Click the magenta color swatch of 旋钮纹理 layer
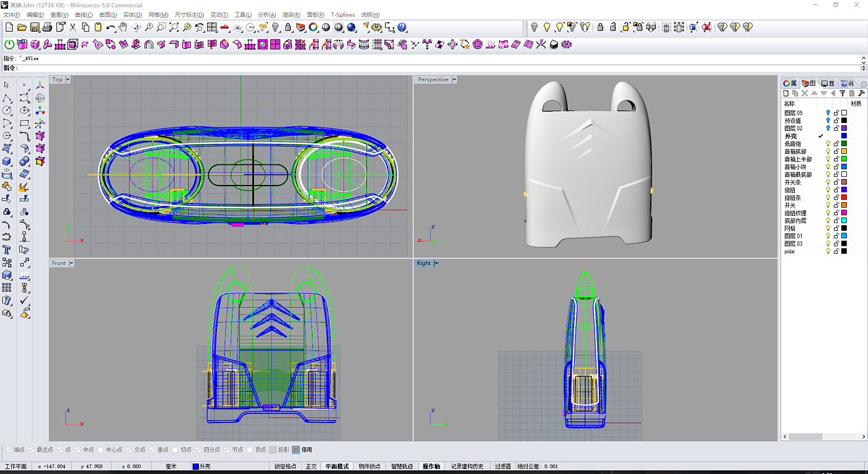The image size is (868, 474). click(x=844, y=213)
